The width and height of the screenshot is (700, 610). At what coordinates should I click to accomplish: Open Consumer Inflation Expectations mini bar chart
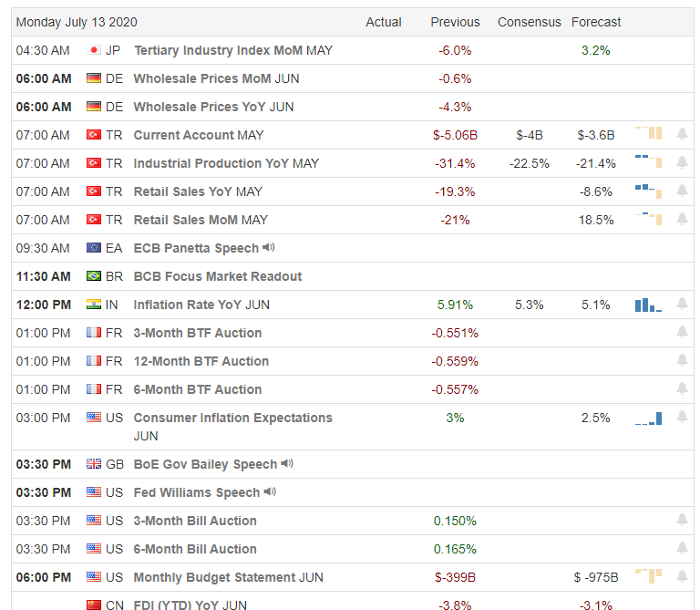click(x=648, y=419)
